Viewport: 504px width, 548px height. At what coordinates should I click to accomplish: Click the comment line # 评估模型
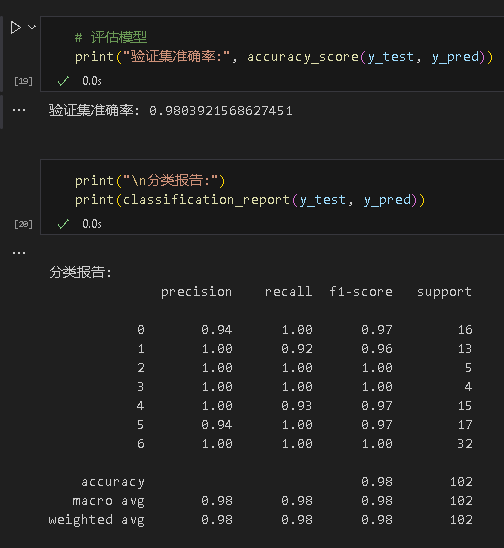(x=111, y=37)
